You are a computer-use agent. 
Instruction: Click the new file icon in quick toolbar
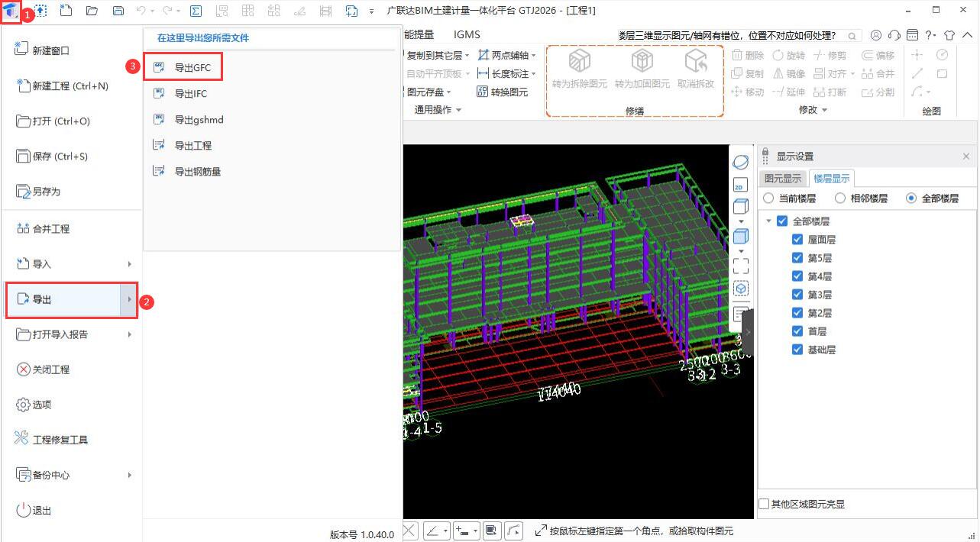point(66,11)
